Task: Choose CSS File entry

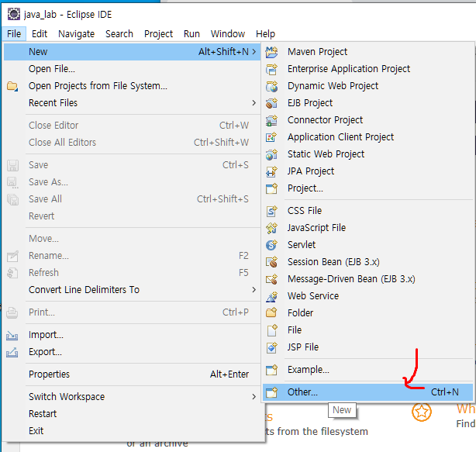Action: [x=368, y=211]
